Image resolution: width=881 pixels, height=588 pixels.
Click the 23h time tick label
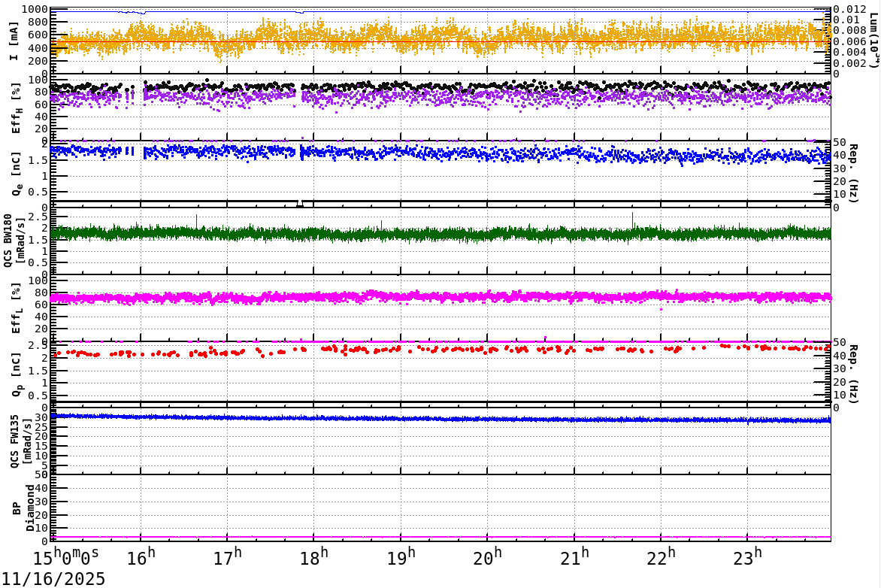coord(748,556)
